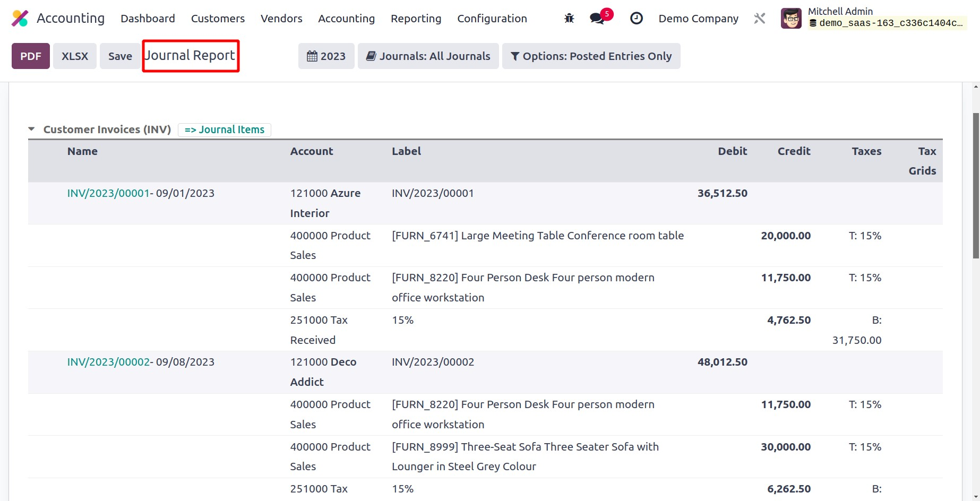Image resolution: width=980 pixels, height=501 pixels.
Task: Open the 2023 calendar date filter
Action: [326, 56]
